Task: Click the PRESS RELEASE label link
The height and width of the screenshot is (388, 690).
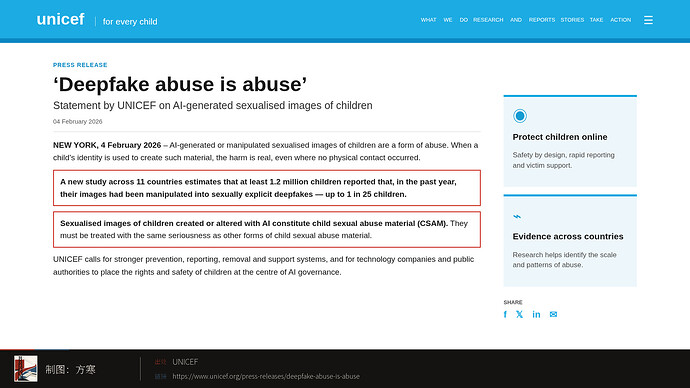Action: (x=80, y=65)
